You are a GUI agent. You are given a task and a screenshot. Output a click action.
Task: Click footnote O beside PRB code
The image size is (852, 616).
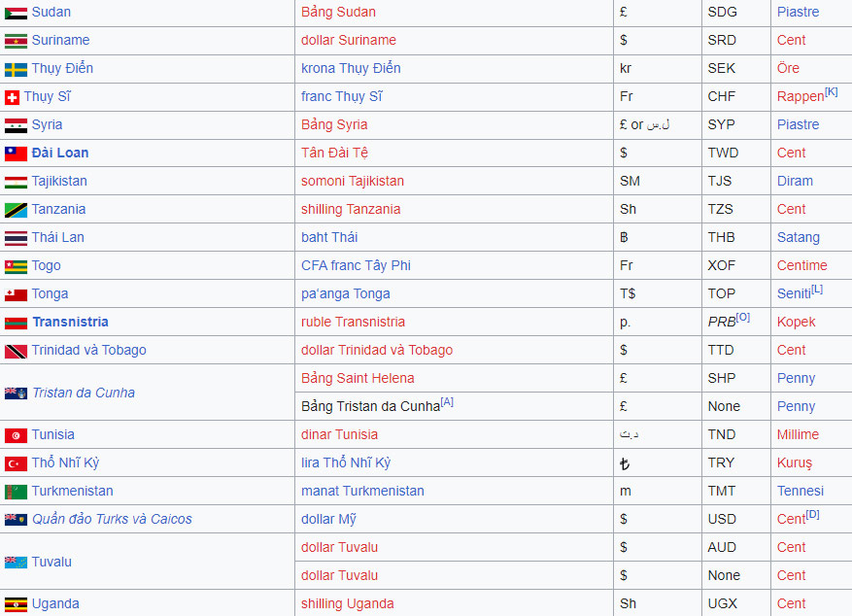(743, 317)
